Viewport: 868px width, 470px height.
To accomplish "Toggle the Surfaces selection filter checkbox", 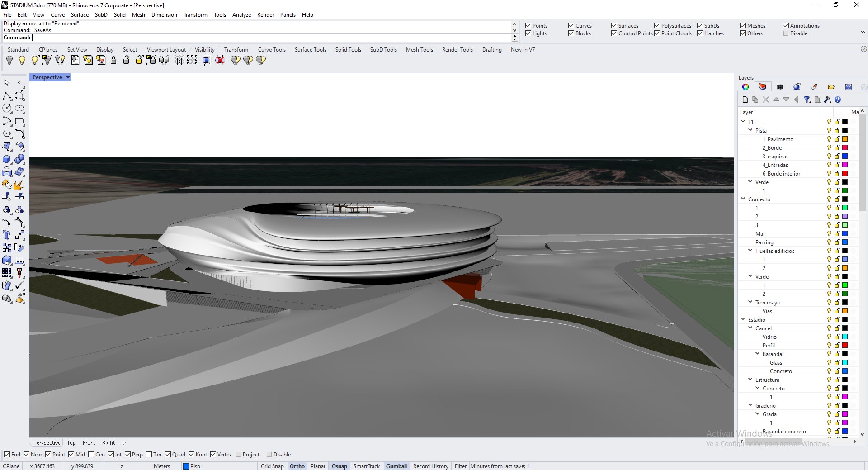I will (x=614, y=26).
